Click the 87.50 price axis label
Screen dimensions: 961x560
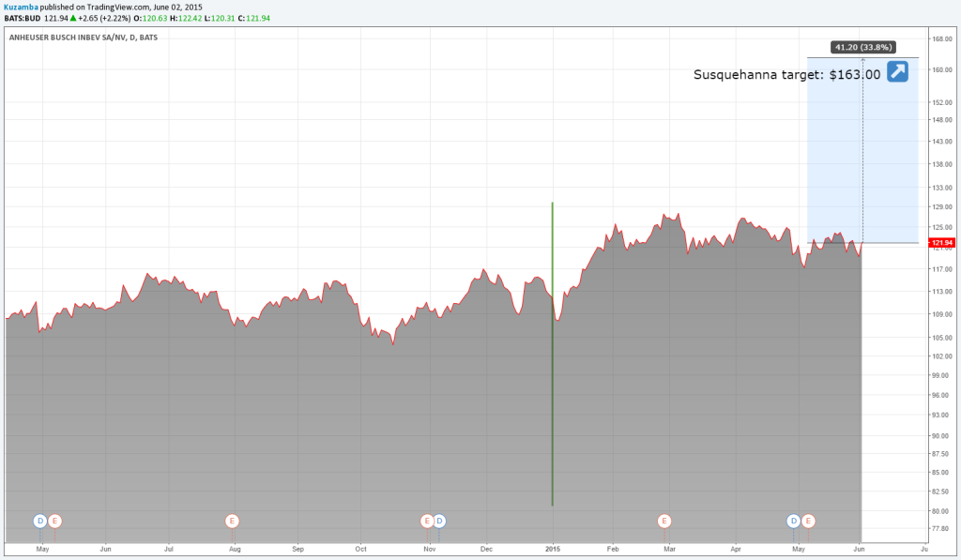tap(942, 454)
